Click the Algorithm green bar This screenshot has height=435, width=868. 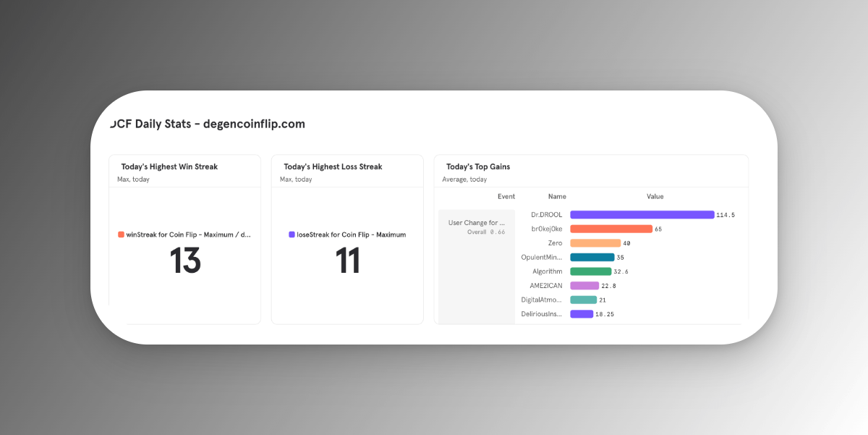tap(590, 271)
